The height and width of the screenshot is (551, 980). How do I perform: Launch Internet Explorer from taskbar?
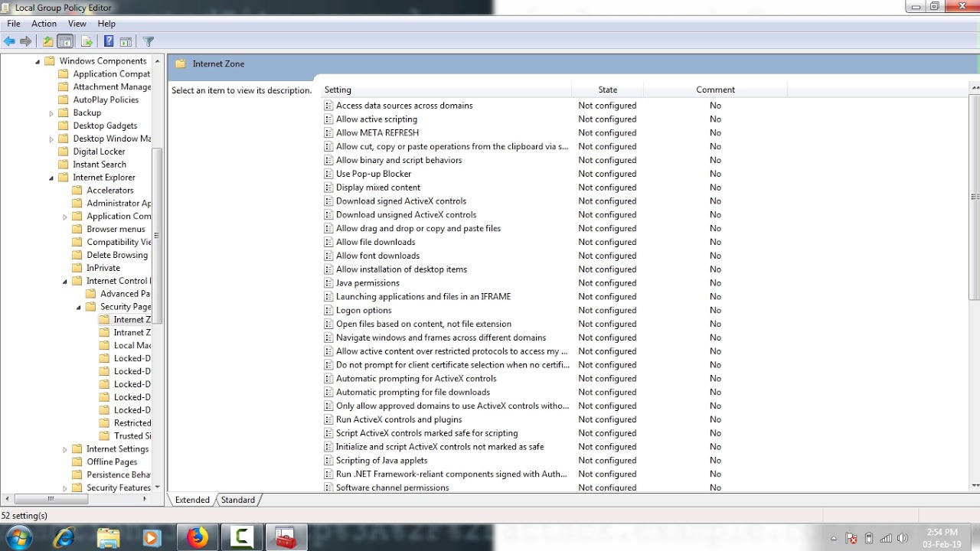pyautogui.click(x=64, y=538)
